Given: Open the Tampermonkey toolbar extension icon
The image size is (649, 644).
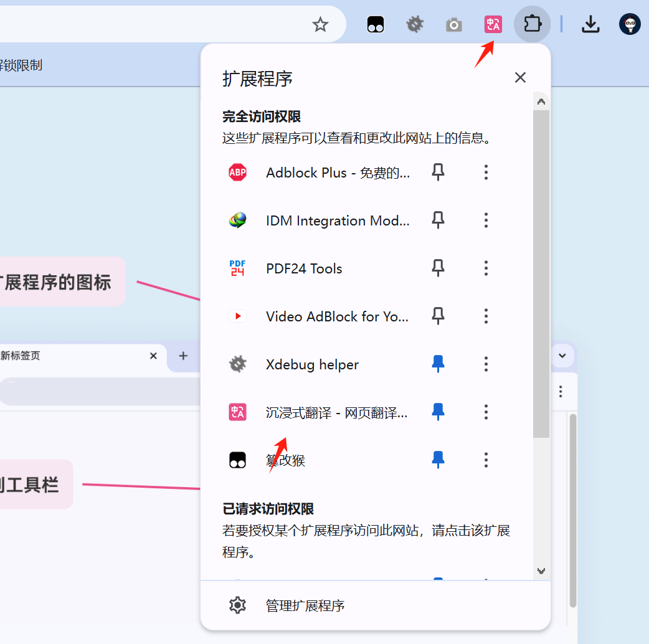Looking at the screenshot, I should tap(376, 24).
